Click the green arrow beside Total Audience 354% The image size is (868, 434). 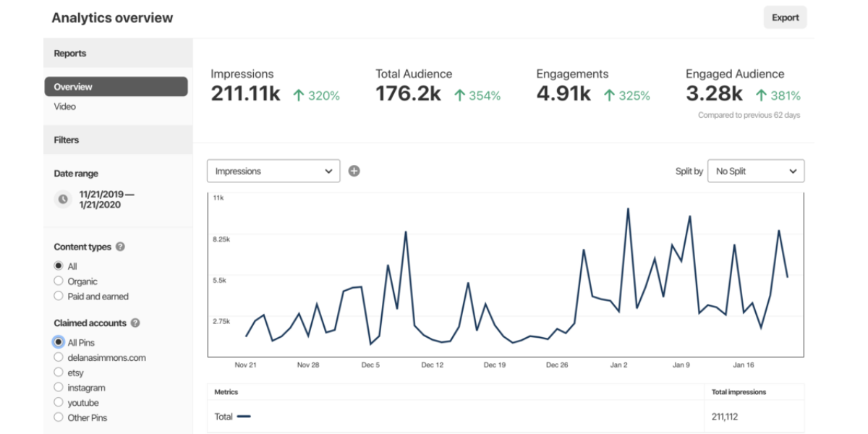click(459, 95)
